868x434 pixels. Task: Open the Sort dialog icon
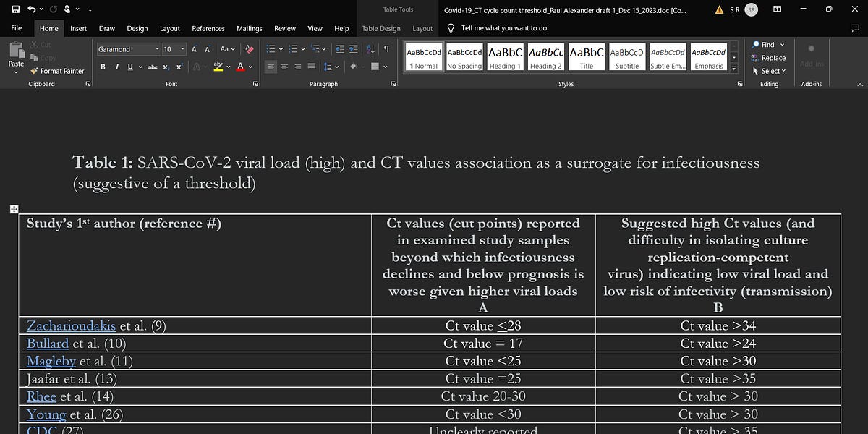(370, 48)
